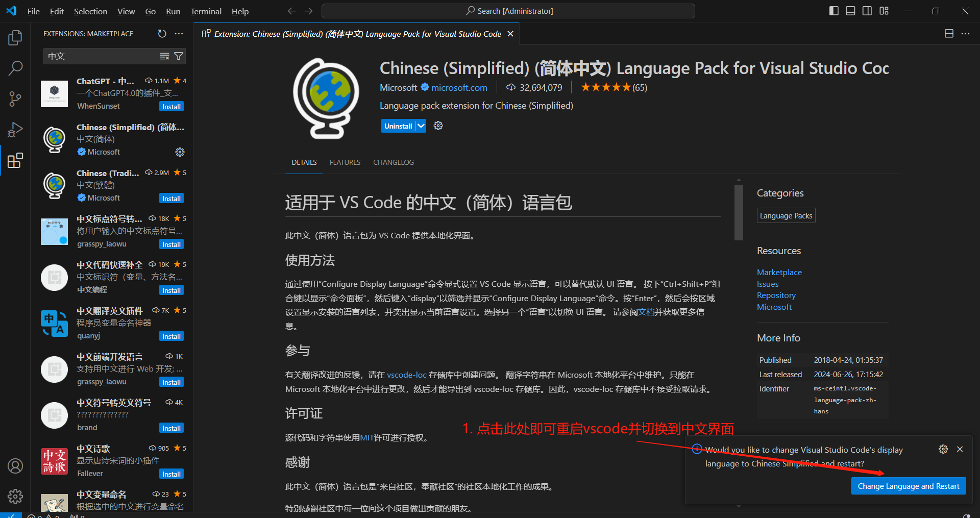Dismiss the language change notification
The height and width of the screenshot is (518, 980).
(960, 449)
